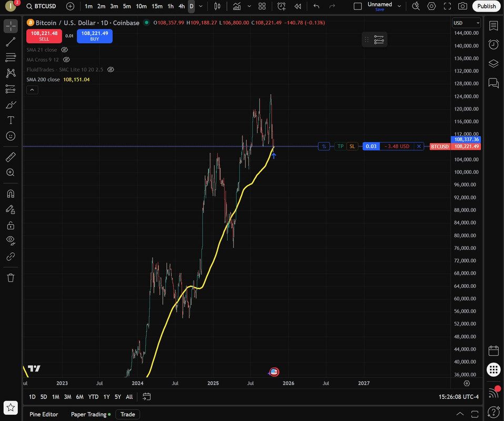Open chart settings hexagon icon
The height and width of the screenshot is (421, 504).
[431, 6]
